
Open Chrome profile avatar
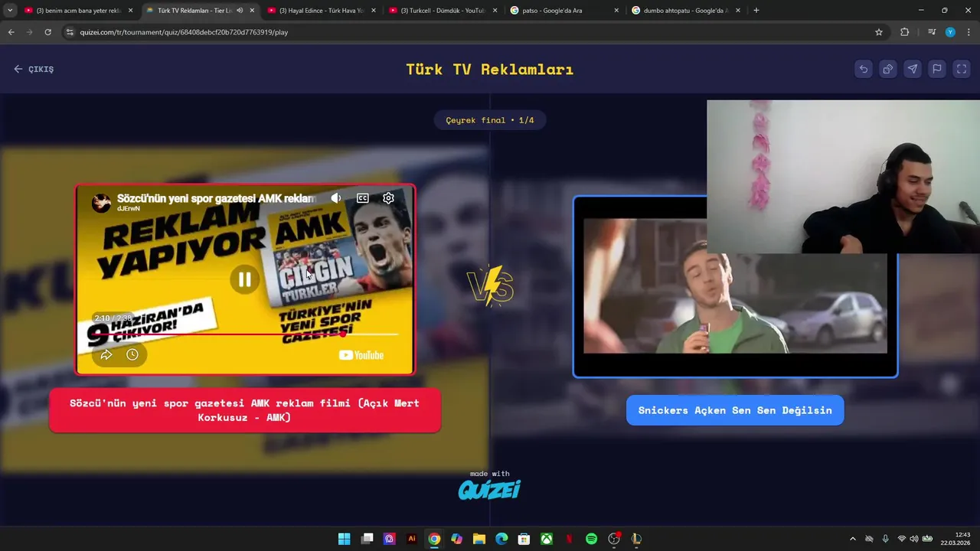pos(950,32)
